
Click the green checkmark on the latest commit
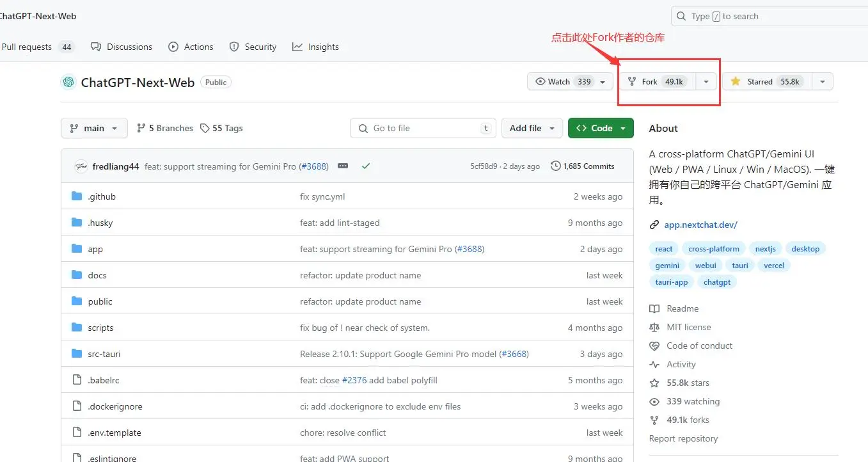point(366,165)
